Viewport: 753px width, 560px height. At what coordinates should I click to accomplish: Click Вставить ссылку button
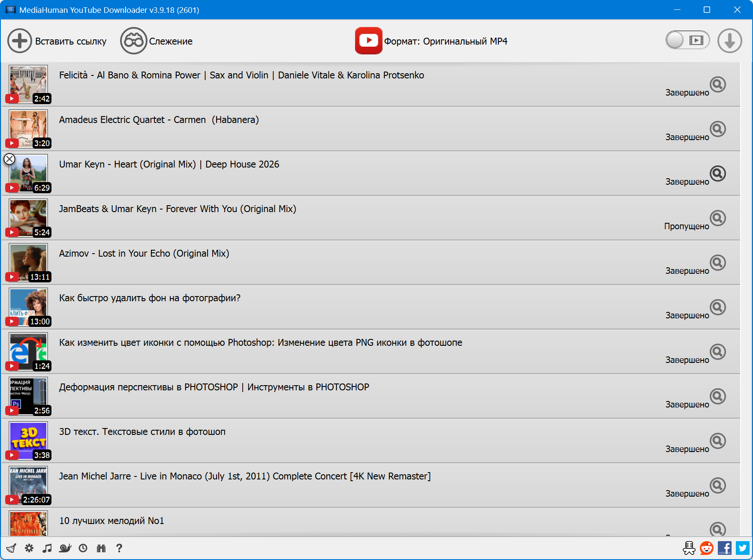57,41
